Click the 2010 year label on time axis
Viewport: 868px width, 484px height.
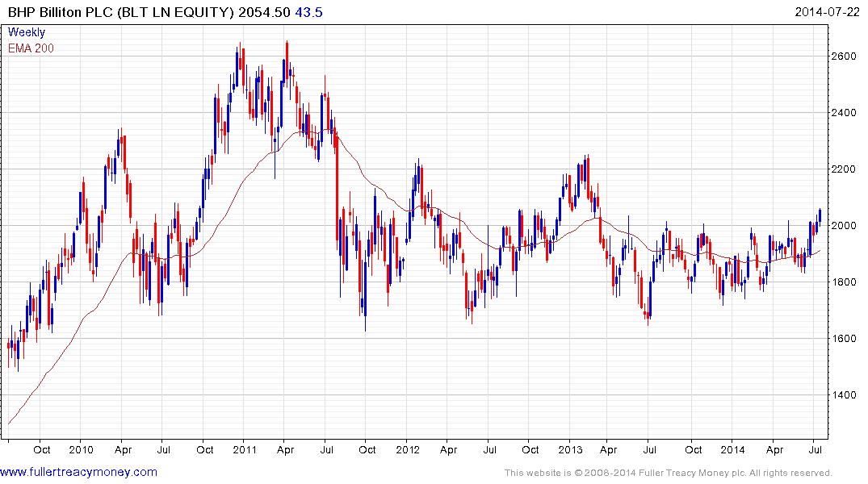pos(82,449)
